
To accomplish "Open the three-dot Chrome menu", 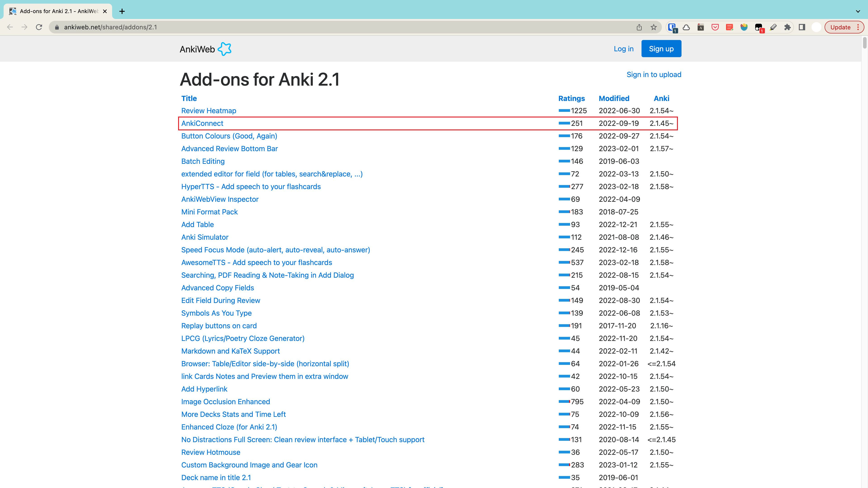I will 858,27.
